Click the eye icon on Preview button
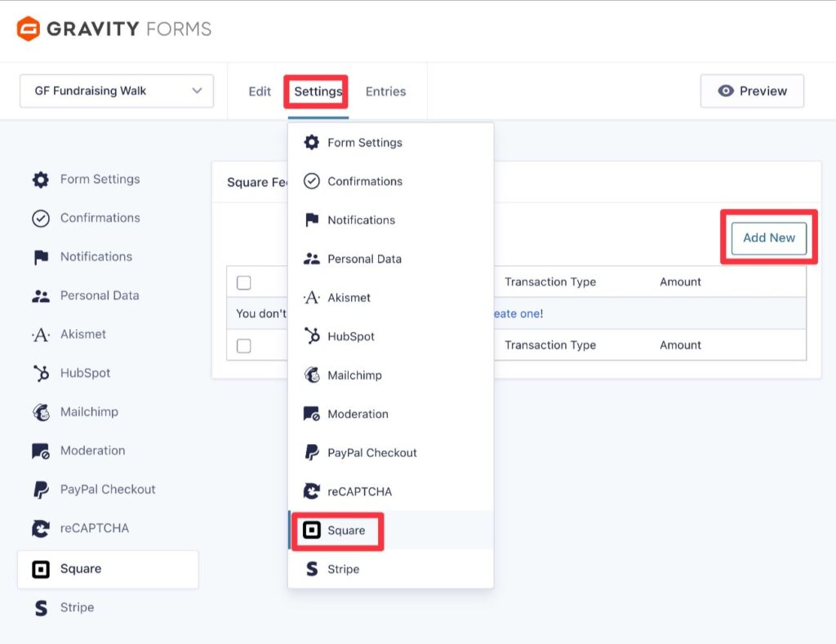This screenshot has height=644, width=836. 726,91
